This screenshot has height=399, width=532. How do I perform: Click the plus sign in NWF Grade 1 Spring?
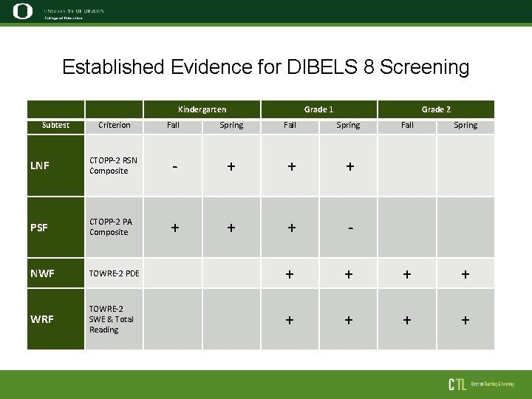pyautogui.click(x=349, y=274)
